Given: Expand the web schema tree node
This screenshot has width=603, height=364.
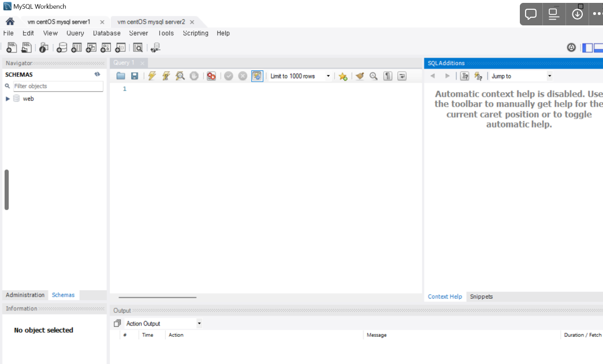Looking at the screenshot, I should [8, 99].
